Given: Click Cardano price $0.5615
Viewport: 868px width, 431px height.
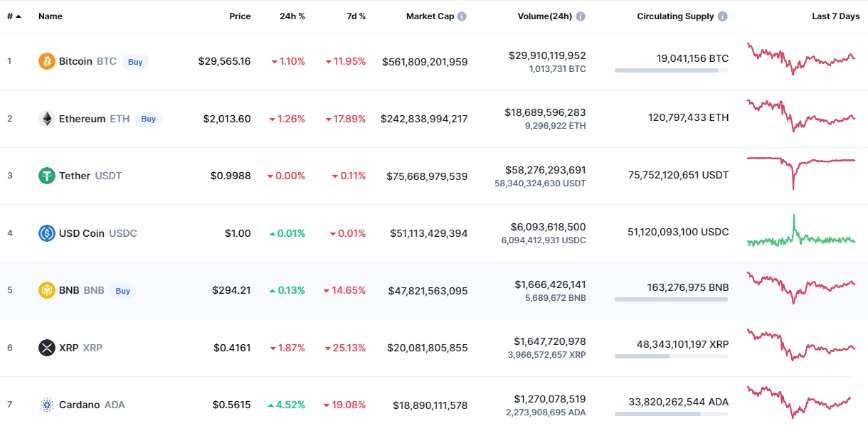Looking at the screenshot, I should [231, 405].
